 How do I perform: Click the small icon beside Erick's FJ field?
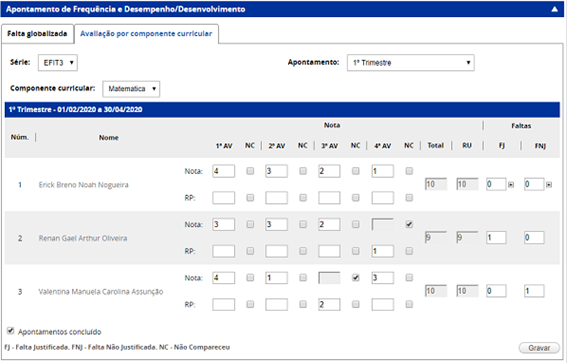[x=511, y=184]
